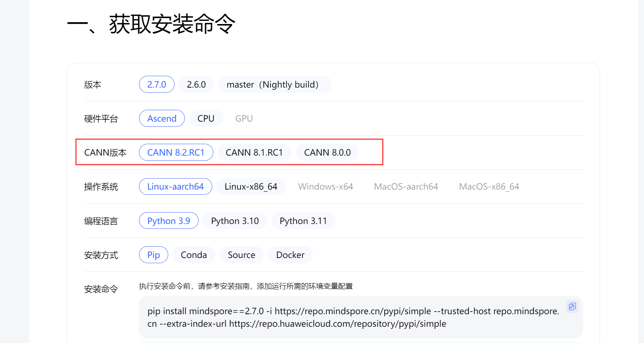Select Docker installation method
This screenshot has width=644, height=343.
tap(291, 255)
